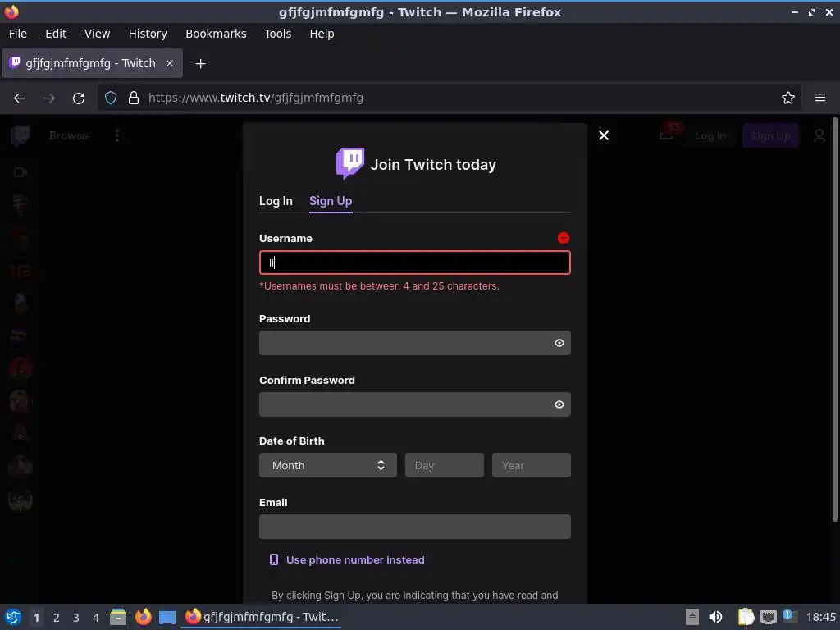Click the dimmed Browse link in Twitch header

click(69, 135)
